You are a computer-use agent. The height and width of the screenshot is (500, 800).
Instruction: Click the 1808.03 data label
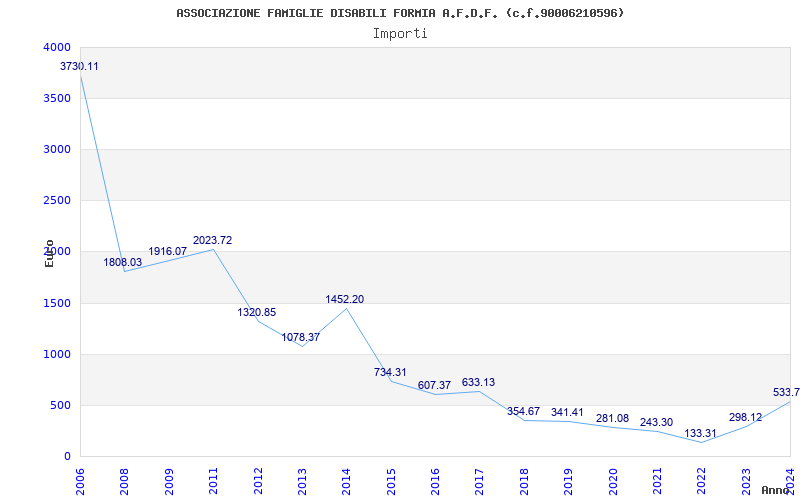pyautogui.click(x=123, y=262)
